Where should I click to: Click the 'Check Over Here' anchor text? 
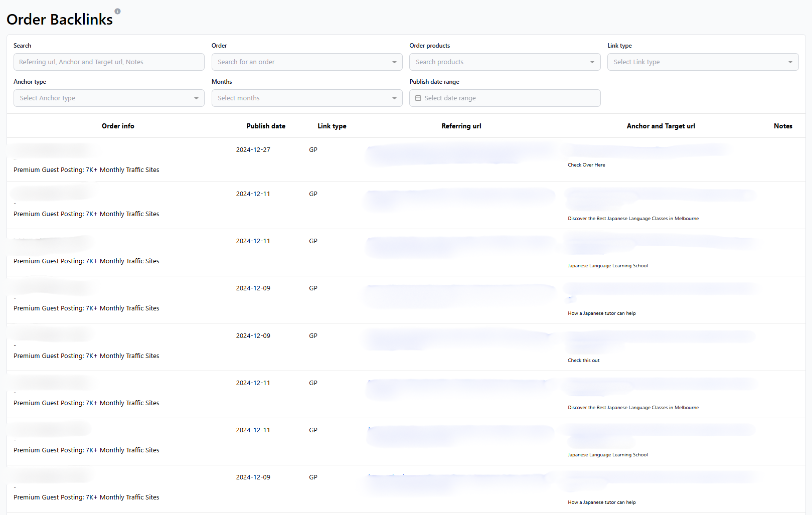pyautogui.click(x=586, y=165)
